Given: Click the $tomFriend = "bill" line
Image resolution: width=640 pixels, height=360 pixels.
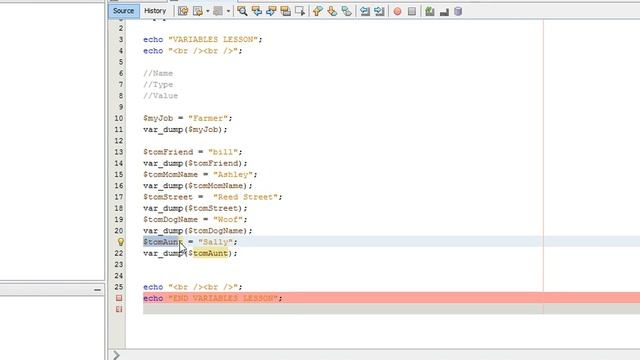Looking at the screenshot, I should coord(192,152).
